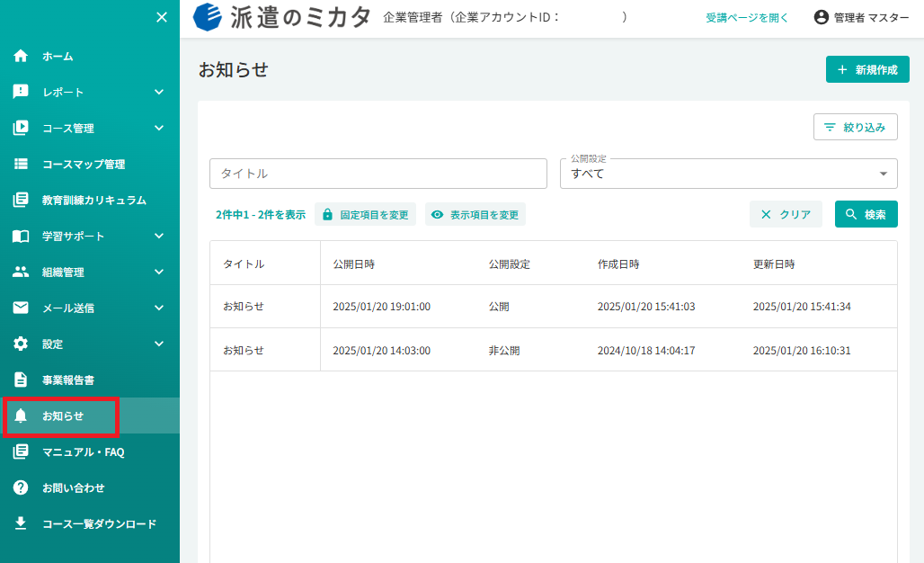Click the マニュアル・FAQ icon
Image resolution: width=924 pixels, height=563 pixels.
point(21,451)
